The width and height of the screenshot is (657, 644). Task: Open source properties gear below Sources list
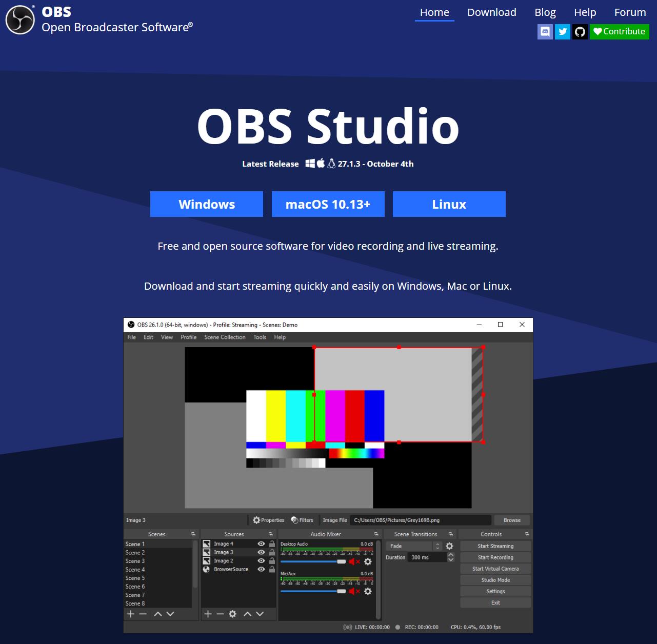(232, 614)
